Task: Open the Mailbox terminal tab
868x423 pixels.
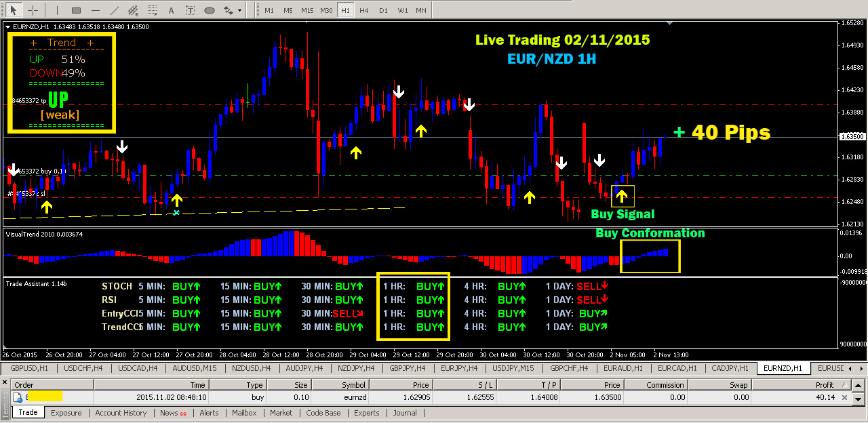Action: [x=244, y=412]
